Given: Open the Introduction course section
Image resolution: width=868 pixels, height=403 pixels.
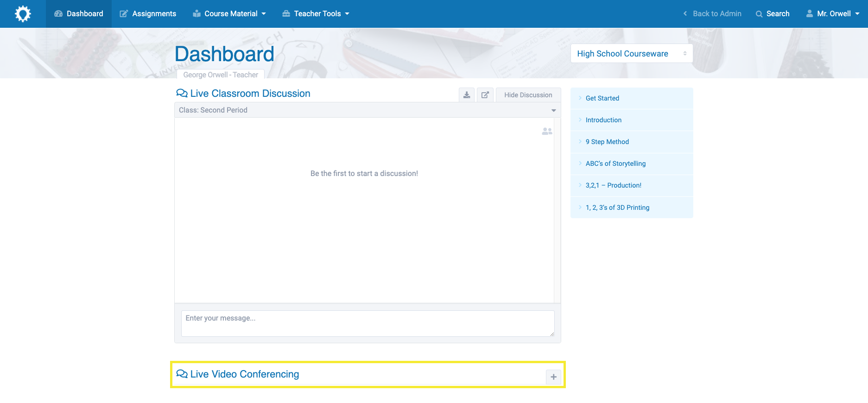Looking at the screenshot, I should [632, 120].
